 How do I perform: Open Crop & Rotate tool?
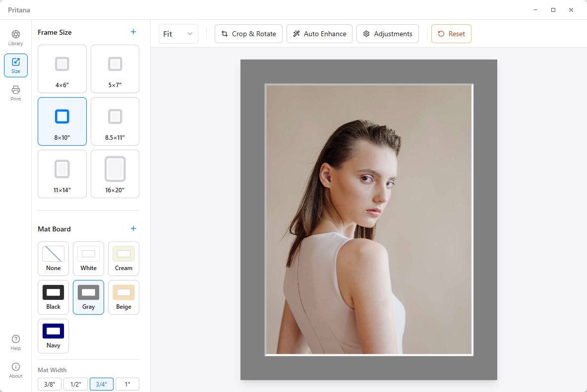coord(249,34)
